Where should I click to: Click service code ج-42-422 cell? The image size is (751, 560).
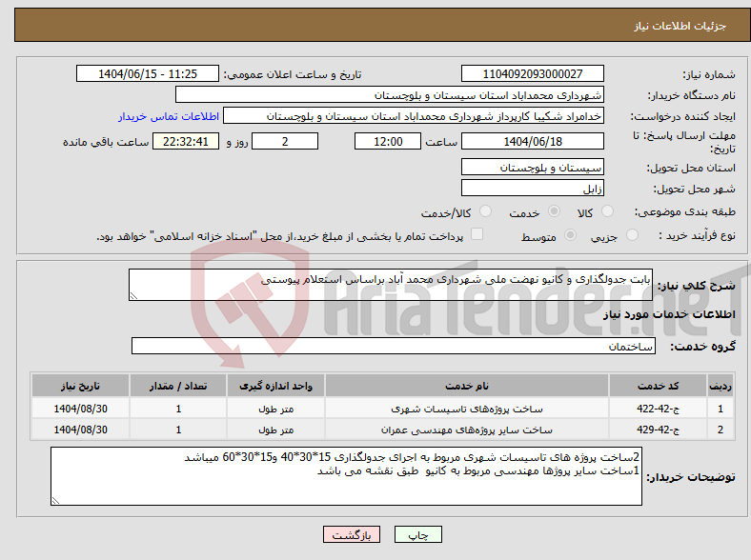659,409
